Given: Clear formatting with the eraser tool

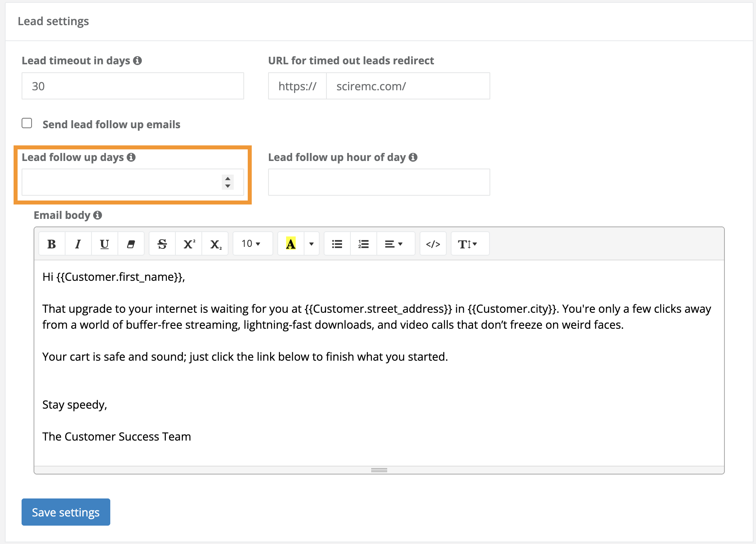Looking at the screenshot, I should click(x=131, y=243).
